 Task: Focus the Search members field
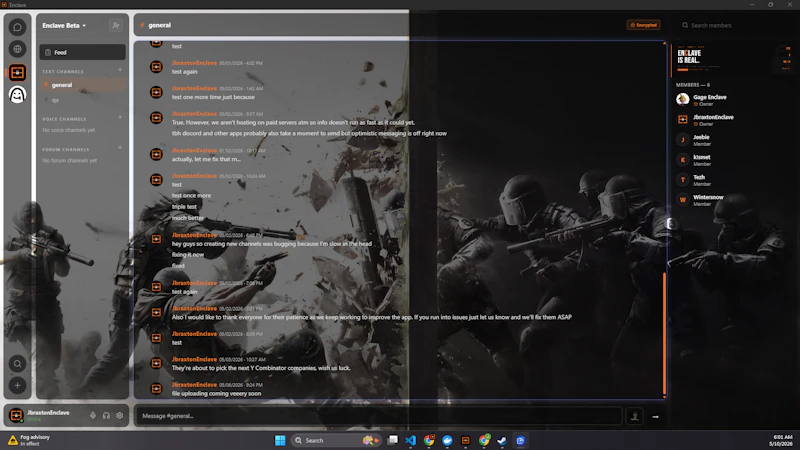[x=734, y=26]
